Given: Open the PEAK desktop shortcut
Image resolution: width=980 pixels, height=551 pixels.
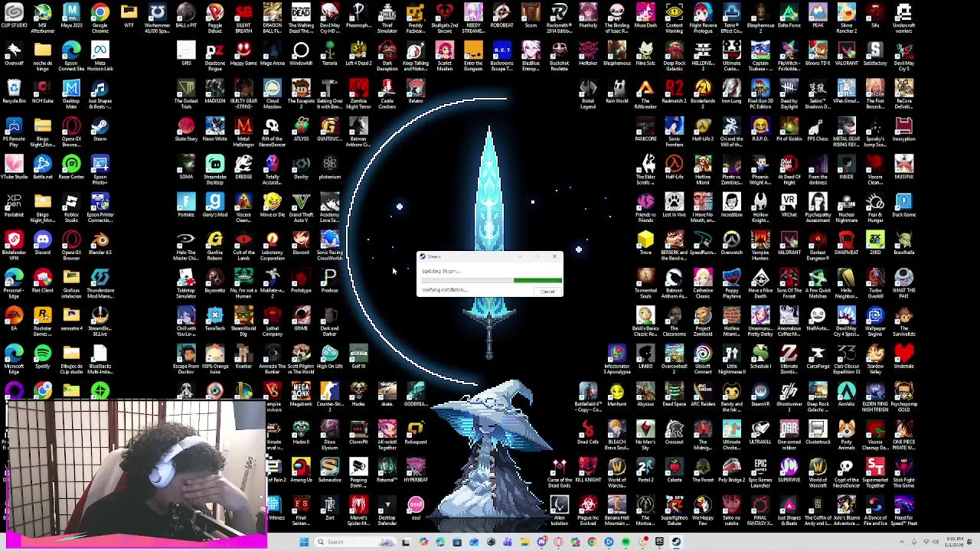Looking at the screenshot, I should pyautogui.click(x=818, y=17).
